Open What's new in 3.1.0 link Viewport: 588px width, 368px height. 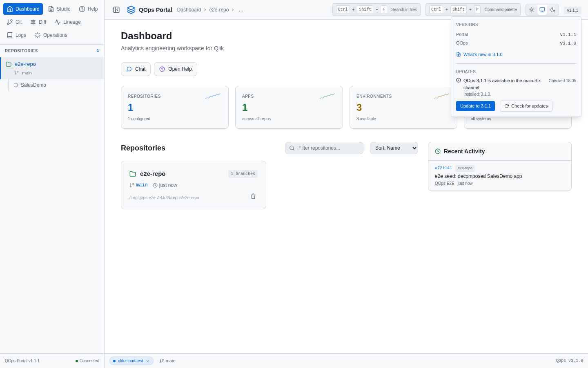[479, 54]
